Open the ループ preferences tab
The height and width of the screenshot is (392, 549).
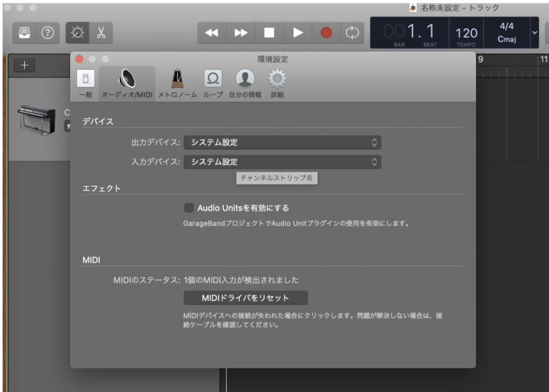pyautogui.click(x=213, y=84)
